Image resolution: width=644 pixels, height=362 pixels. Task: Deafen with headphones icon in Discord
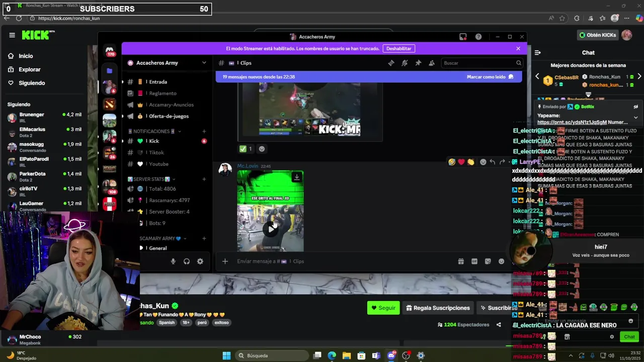pyautogui.click(x=187, y=261)
